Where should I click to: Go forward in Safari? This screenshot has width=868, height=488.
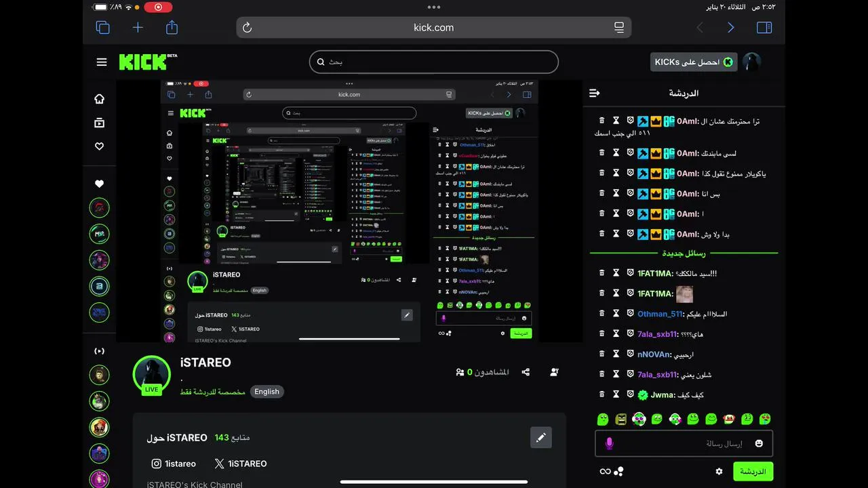730,28
